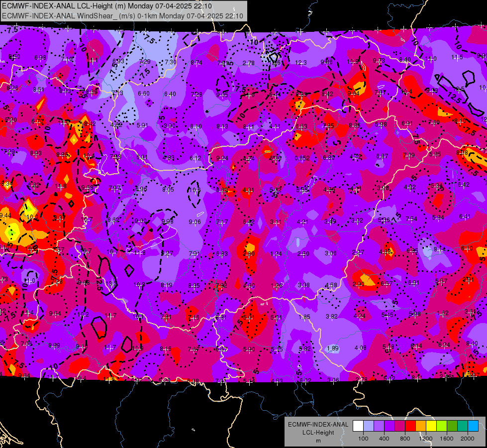Click the wind shear value 3.11

pos(276,222)
